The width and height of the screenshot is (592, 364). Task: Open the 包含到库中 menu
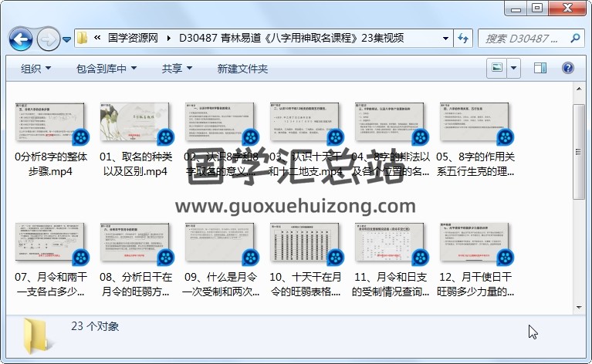click(106, 69)
